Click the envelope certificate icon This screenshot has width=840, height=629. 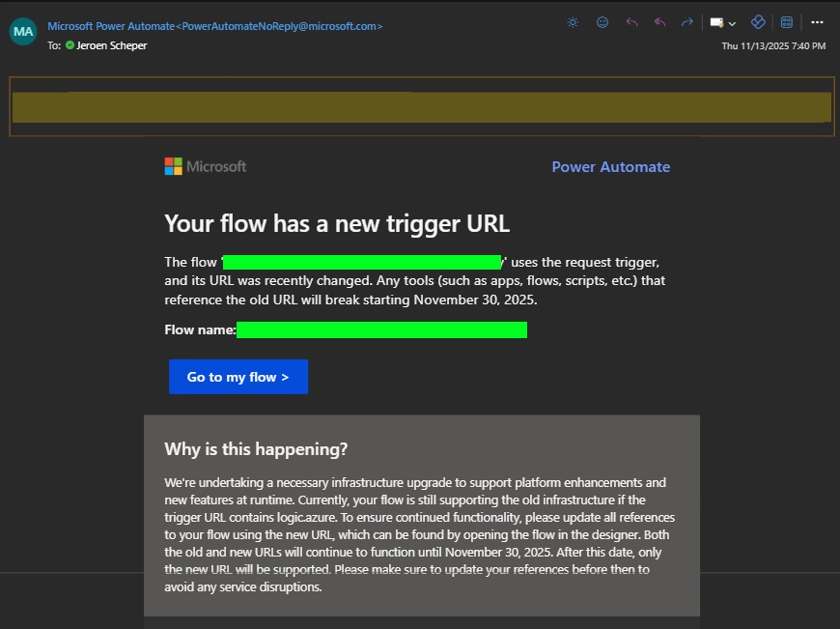[x=714, y=21]
